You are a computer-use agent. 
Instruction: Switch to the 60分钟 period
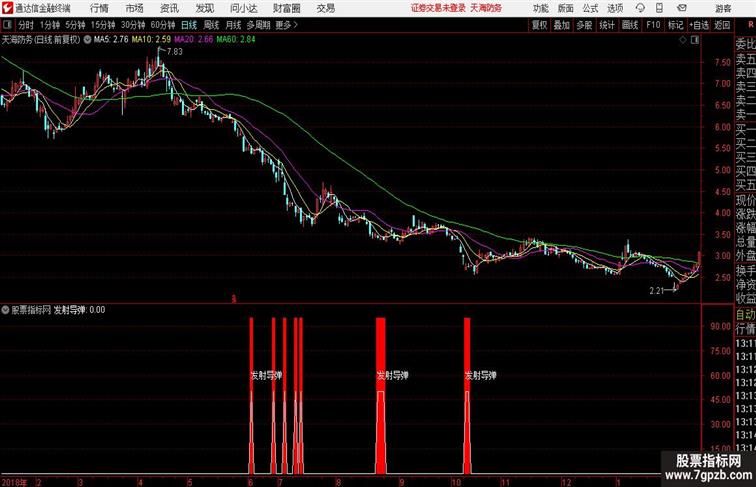(x=162, y=25)
